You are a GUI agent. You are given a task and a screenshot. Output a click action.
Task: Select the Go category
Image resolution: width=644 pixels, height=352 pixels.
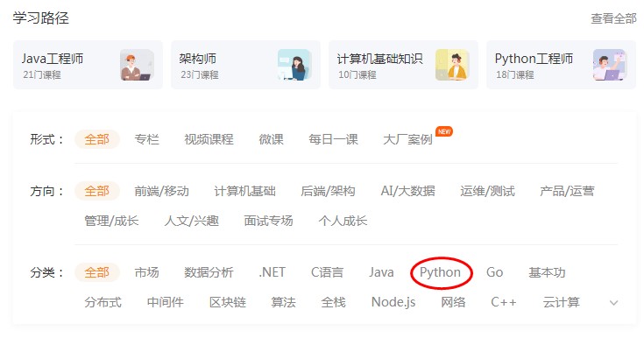pyautogui.click(x=494, y=272)
